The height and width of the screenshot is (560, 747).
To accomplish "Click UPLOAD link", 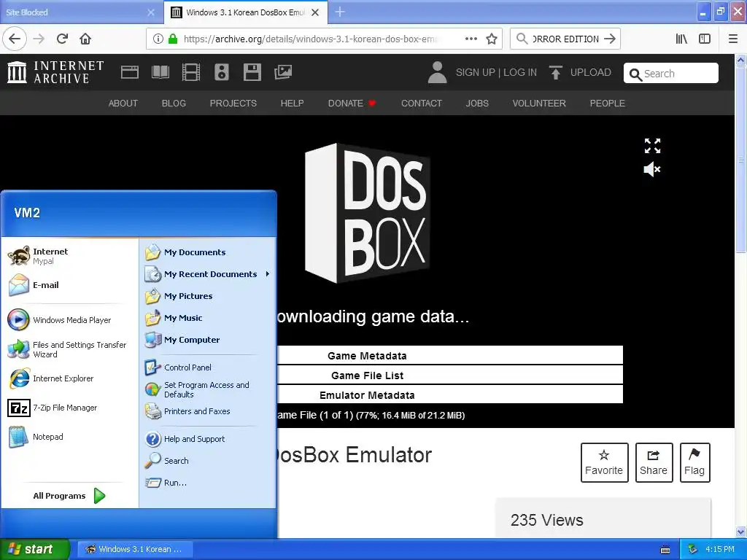I will (580, 72).
